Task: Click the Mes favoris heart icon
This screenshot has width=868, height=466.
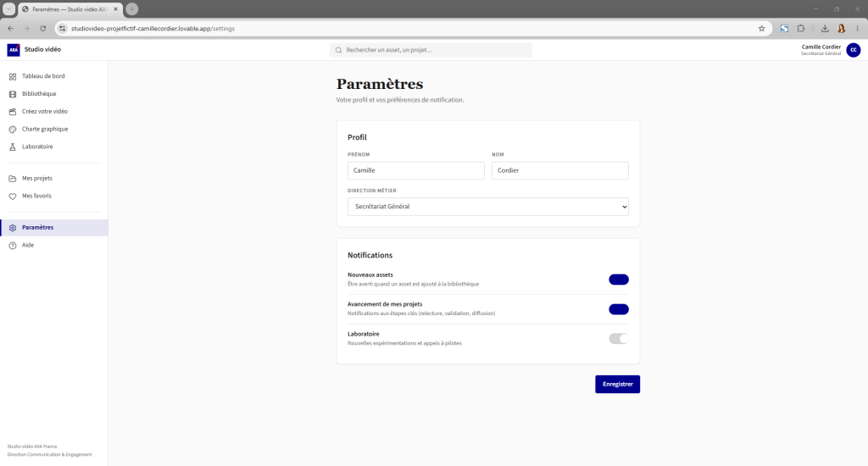Action: pos(13,197)
